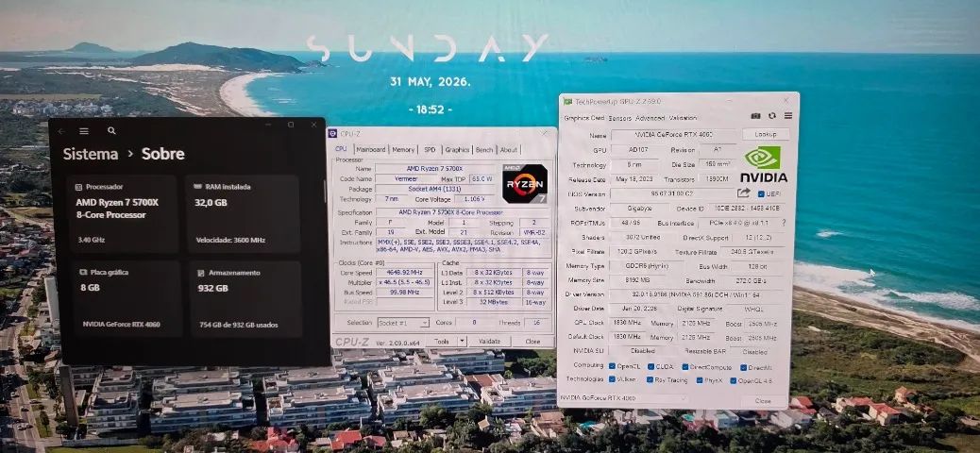980x453 pixels.
Task: Open the GPU-Z hamburger menu
Action: coord(788,115)
